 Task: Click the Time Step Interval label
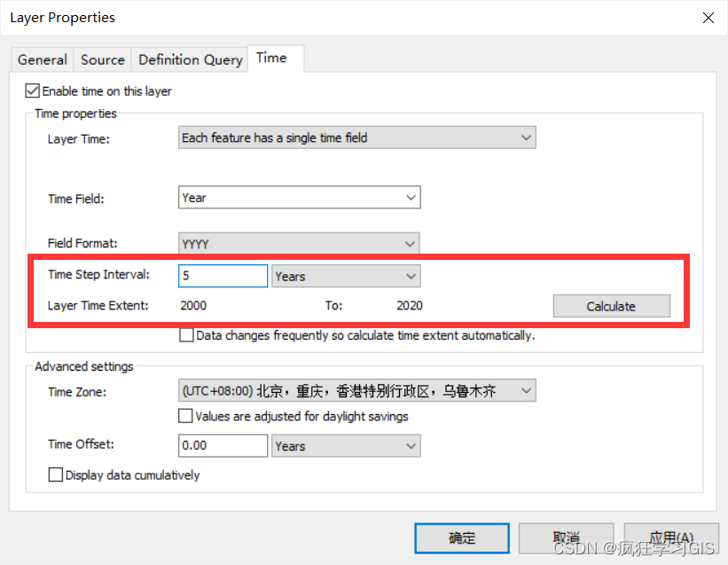(x=99, y=274)
